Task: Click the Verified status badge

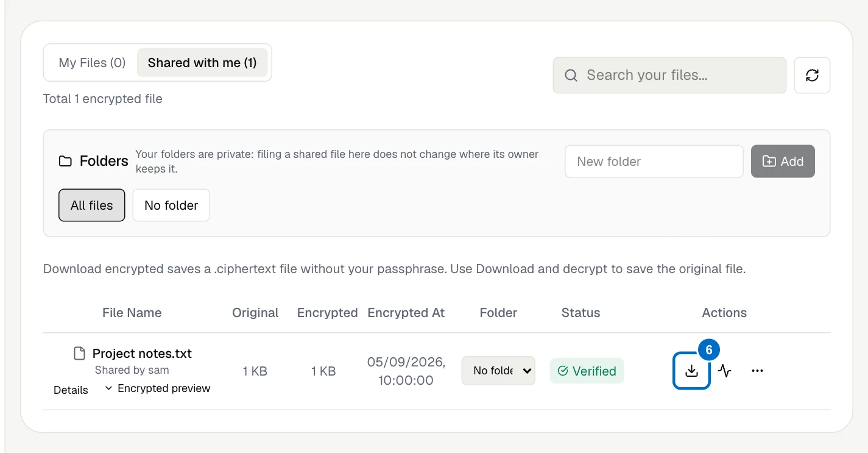Action: tap(587, 371)
